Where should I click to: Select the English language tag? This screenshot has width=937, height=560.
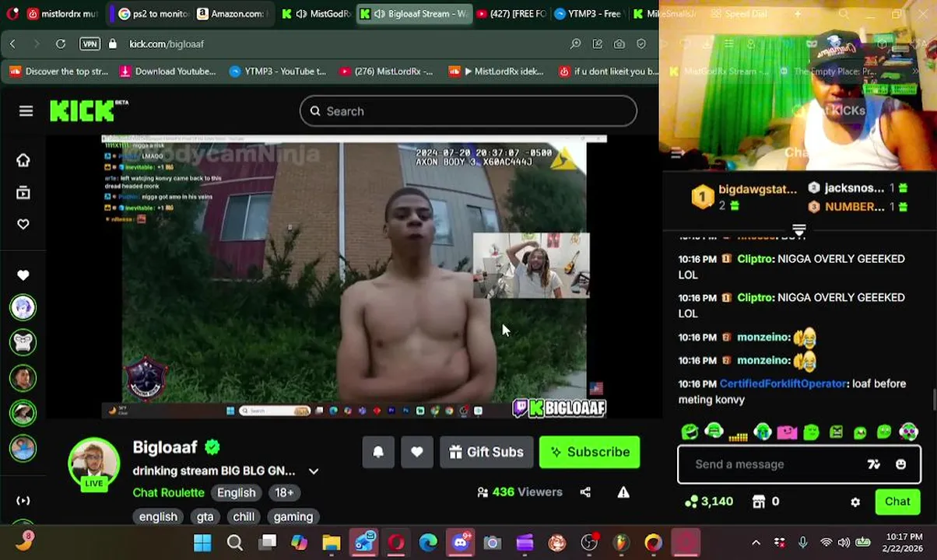coord(236,492)
